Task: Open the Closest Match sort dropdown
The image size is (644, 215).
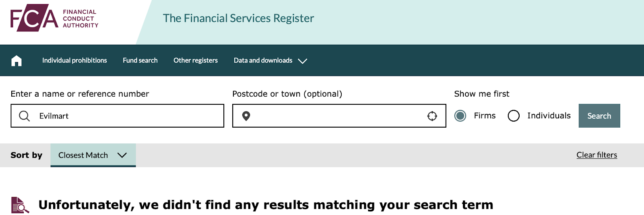Action: (x=93, y=155)
